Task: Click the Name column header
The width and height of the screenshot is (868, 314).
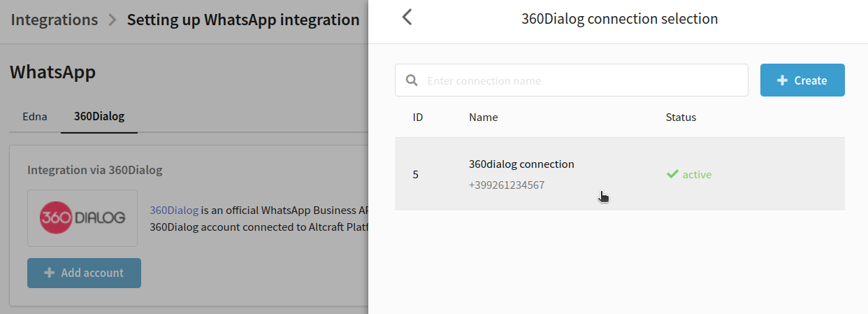Action: pos(484,117)
